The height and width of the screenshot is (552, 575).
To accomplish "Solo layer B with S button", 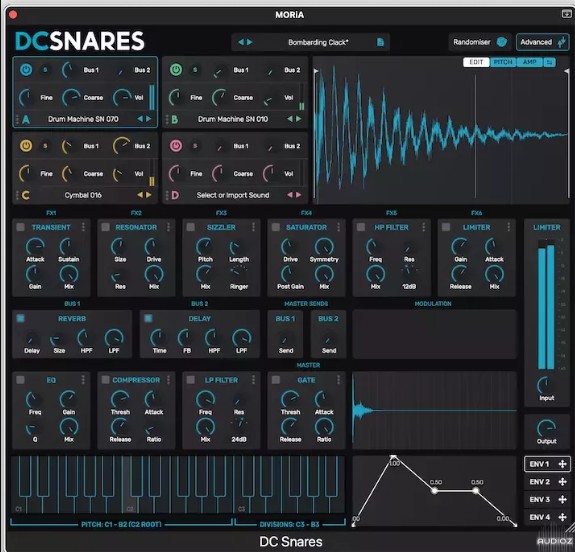I will click(195, 70).
